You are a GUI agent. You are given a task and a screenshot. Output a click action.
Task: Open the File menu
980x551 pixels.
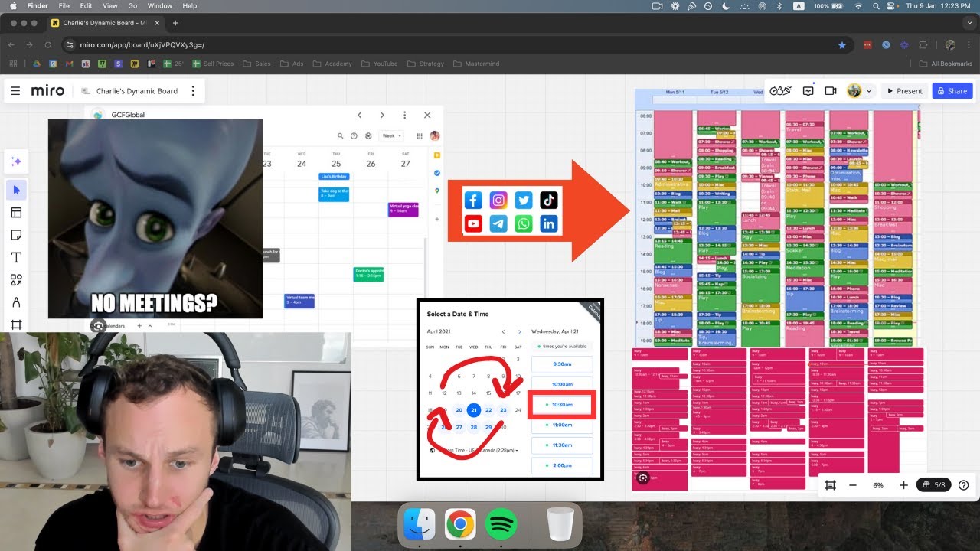click(x=64, y=5)
